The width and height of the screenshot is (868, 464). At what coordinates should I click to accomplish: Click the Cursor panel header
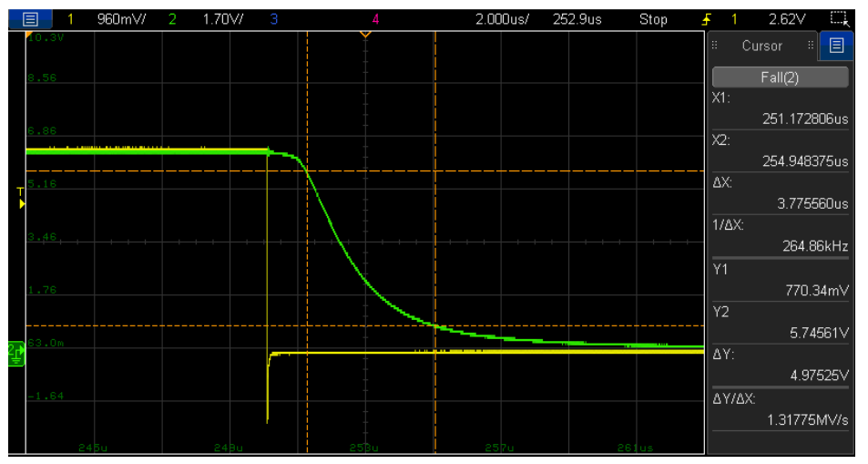click(761, 46)
